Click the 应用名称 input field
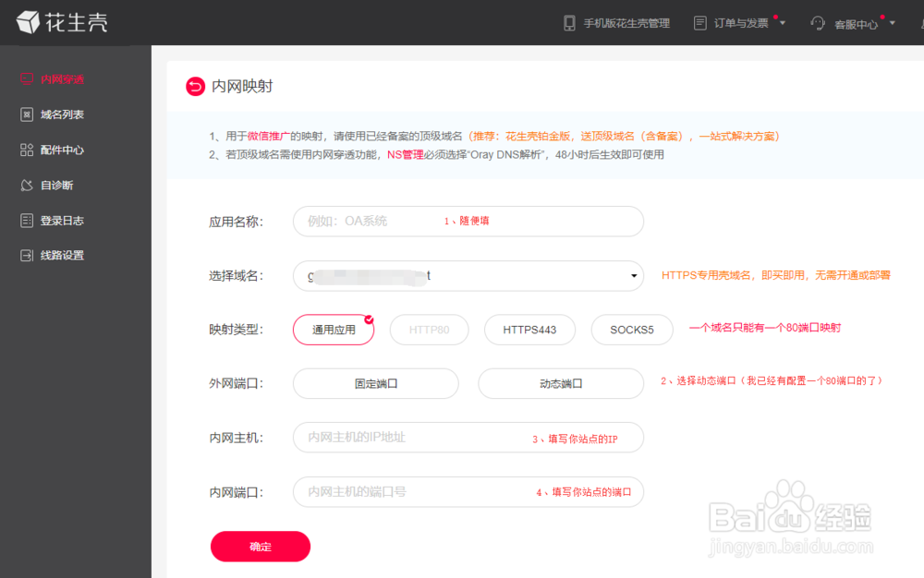The image size is (924, 578). click(468, 222)
